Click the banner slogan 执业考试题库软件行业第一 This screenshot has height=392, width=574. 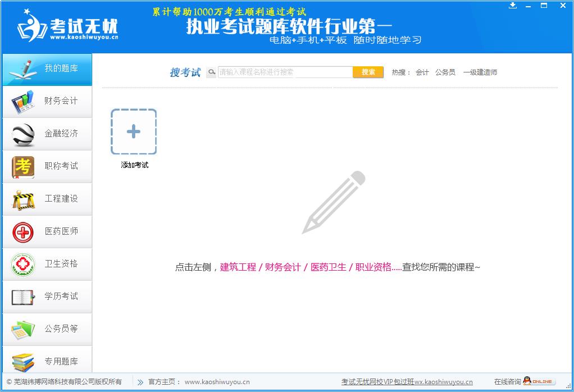click(289, 26)
